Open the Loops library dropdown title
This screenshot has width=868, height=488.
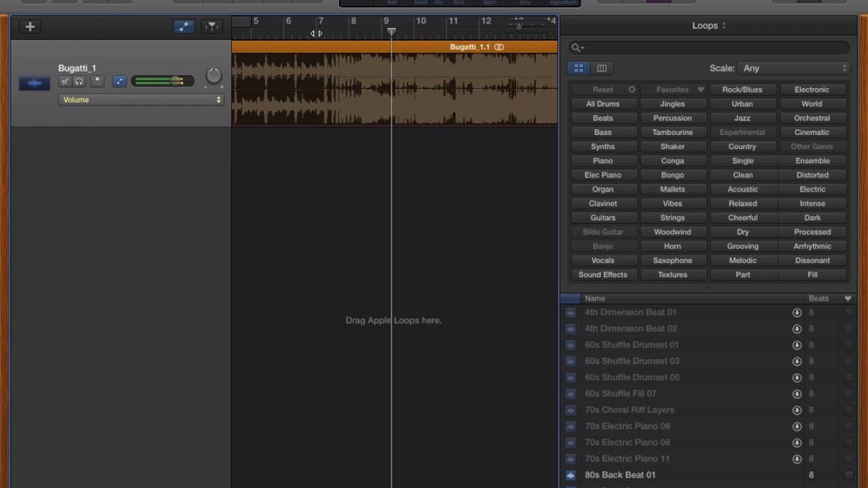(709, 26)
